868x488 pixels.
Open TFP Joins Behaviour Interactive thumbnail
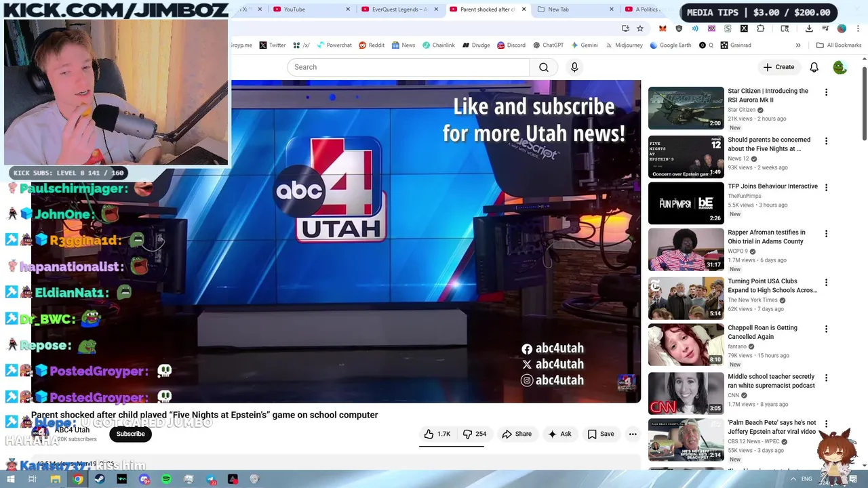(686, 203)
